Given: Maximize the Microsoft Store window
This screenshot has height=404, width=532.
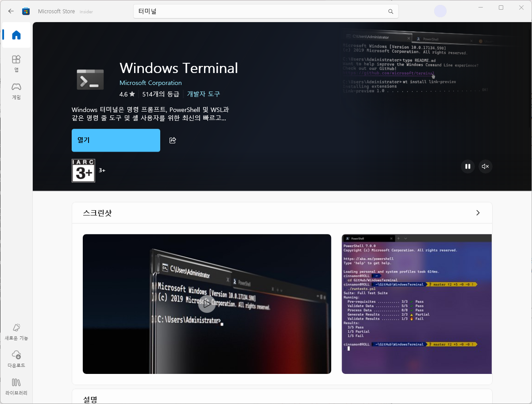Looking at the screenshot, I should click(501, 8).
